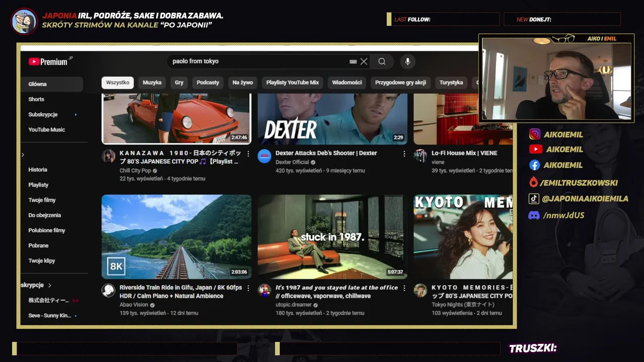The height and width of the screenshot is (362, 644).
Task: Open more options for 1987 office video
Action: point(404,288)
